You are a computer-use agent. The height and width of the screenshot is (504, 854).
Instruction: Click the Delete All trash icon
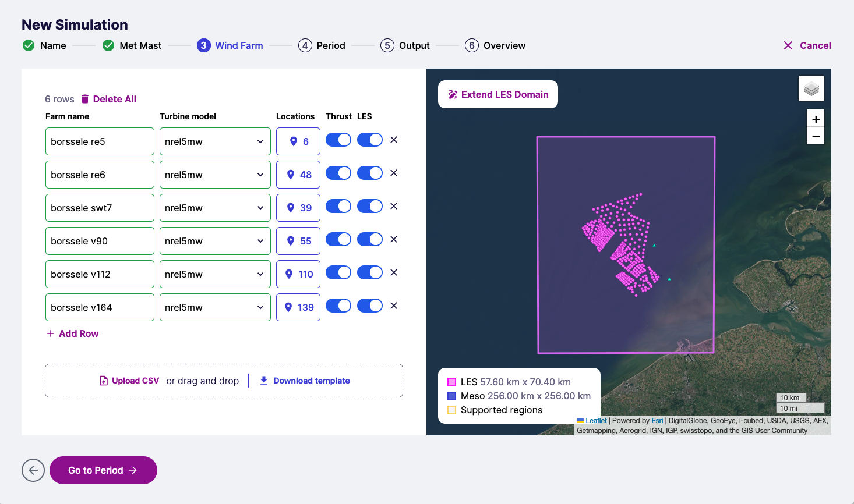[x=85, y=99]
